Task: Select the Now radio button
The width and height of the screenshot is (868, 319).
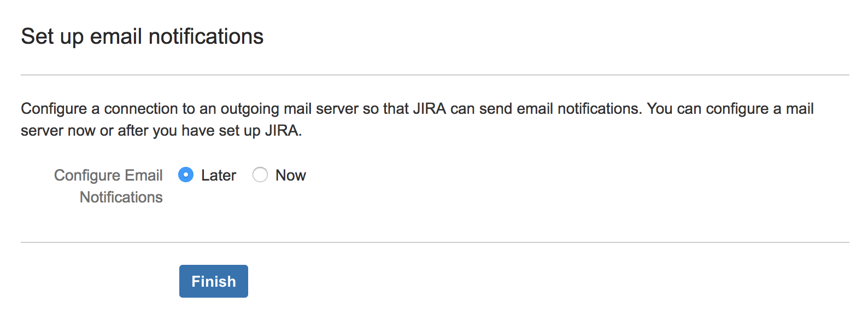Action: [x=260, y=175]
